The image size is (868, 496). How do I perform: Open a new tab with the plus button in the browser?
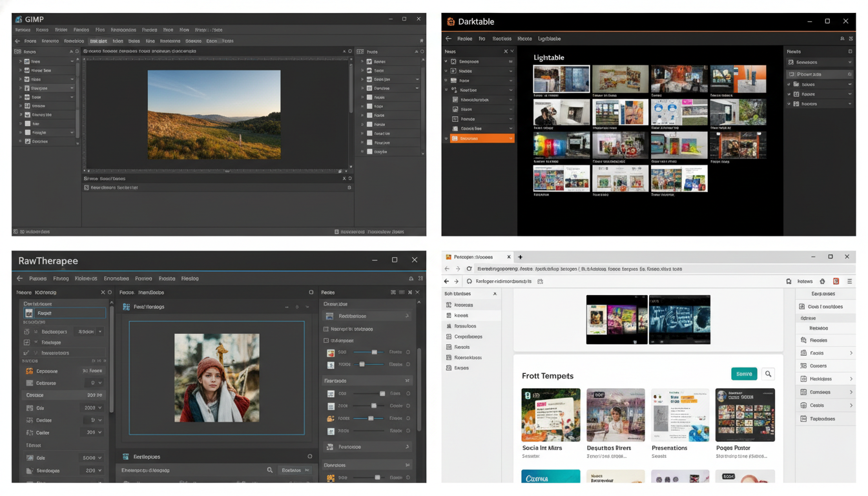[x=521, y=257]
